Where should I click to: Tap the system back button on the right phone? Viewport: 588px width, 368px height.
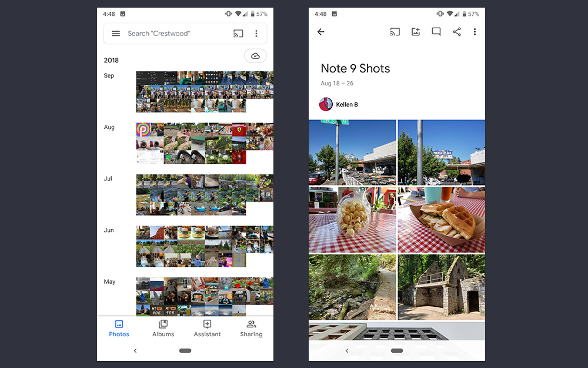pos(347,351)
